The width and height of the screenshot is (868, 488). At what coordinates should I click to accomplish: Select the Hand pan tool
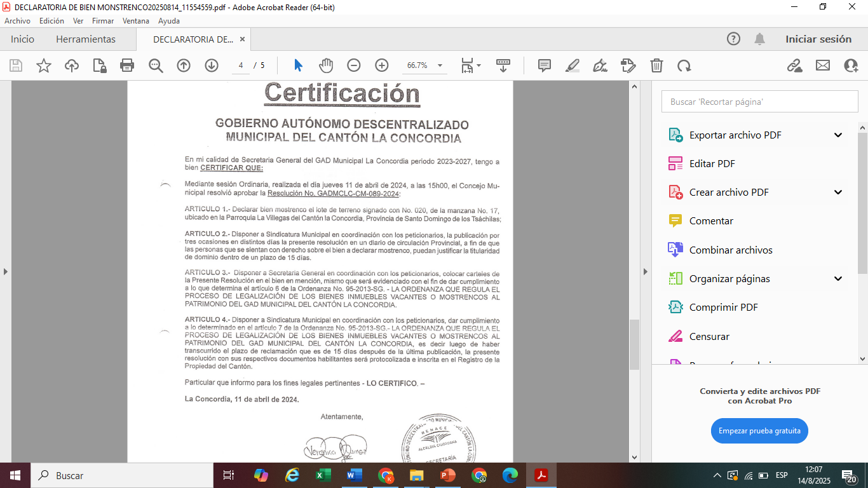click(x=326, y=65)
